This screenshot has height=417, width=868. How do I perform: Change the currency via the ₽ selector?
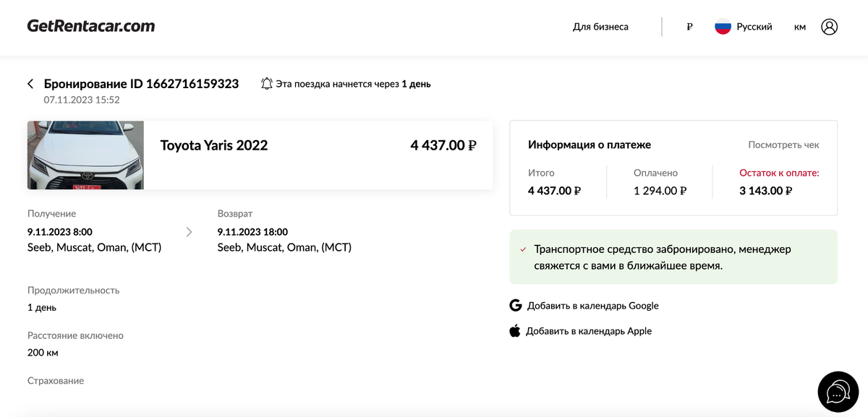pyautogui.click(x=689, y=27)
